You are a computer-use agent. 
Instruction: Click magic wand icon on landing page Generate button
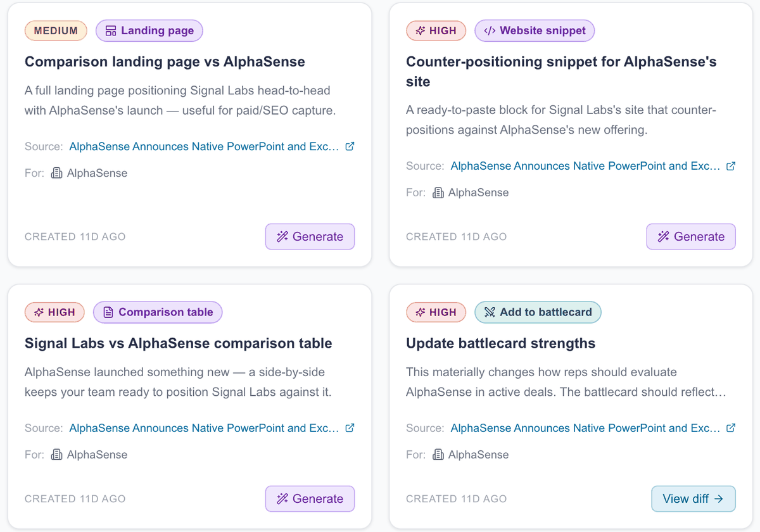point(282,237)
